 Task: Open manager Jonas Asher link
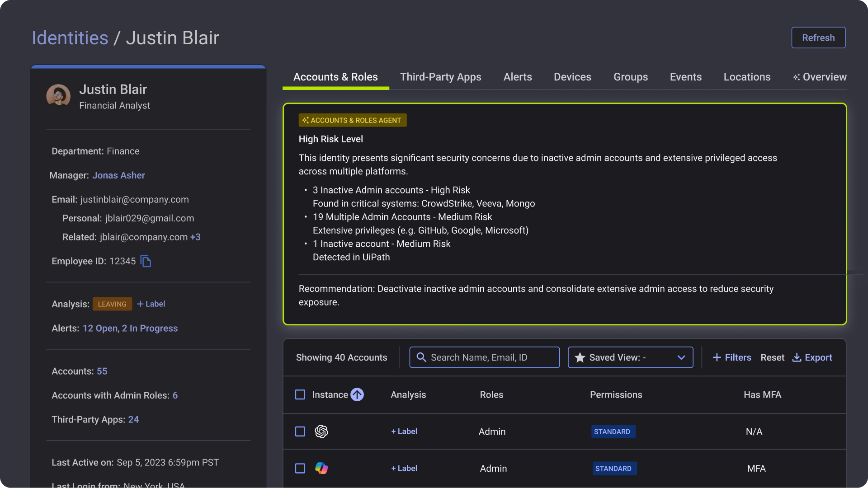pyautogui.click(x=118, y=175)
